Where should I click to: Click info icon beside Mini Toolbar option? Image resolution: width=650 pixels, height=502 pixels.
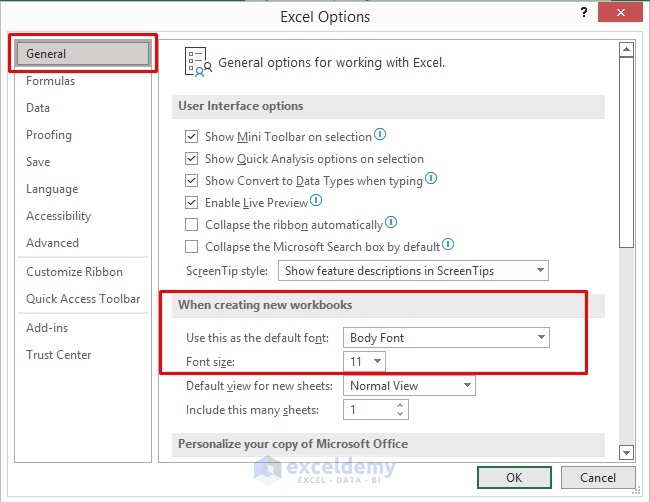point(380,135)
